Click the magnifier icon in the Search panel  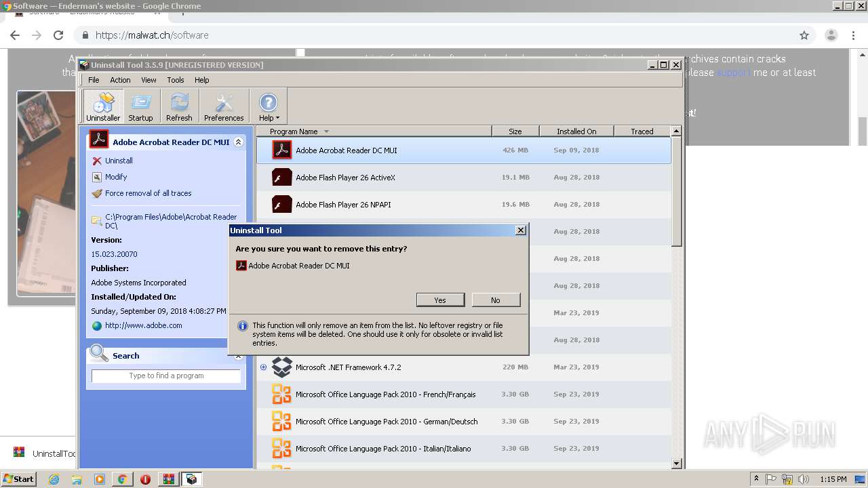click(x=99, y=353)
